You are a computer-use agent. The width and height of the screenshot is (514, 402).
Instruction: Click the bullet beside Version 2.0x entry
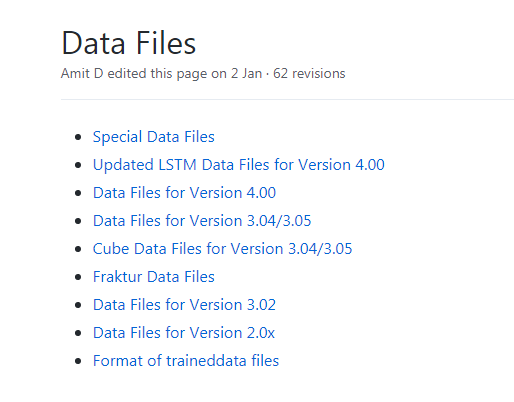[x=78, y=333]
